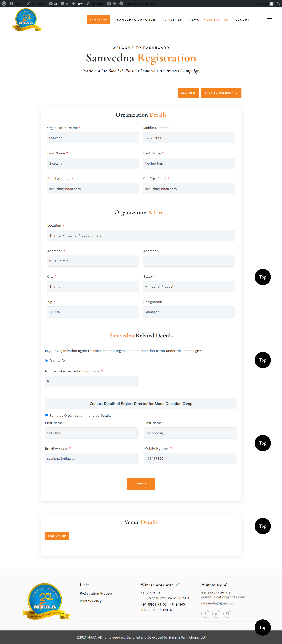Image resolution: width=282 pixels, height=644 pixels.
Task: Uncheck Same as Organization Incharge Details
Action: pos(46,415)
